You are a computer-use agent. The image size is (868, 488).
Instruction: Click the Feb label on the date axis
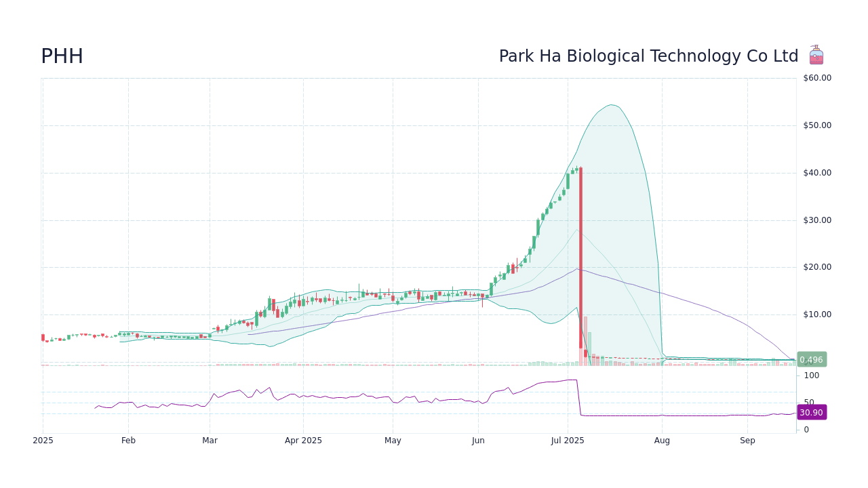(128, 440)
